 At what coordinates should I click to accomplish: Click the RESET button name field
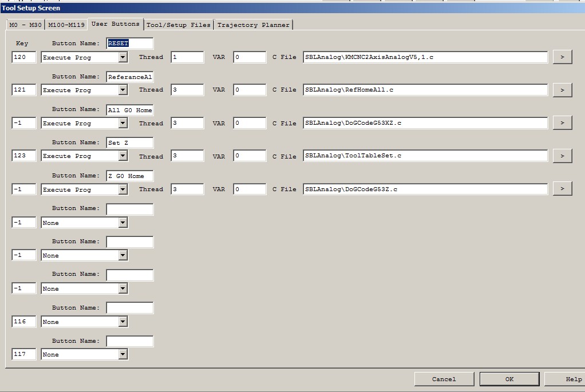pyautogui.click(x=130, y=43)
